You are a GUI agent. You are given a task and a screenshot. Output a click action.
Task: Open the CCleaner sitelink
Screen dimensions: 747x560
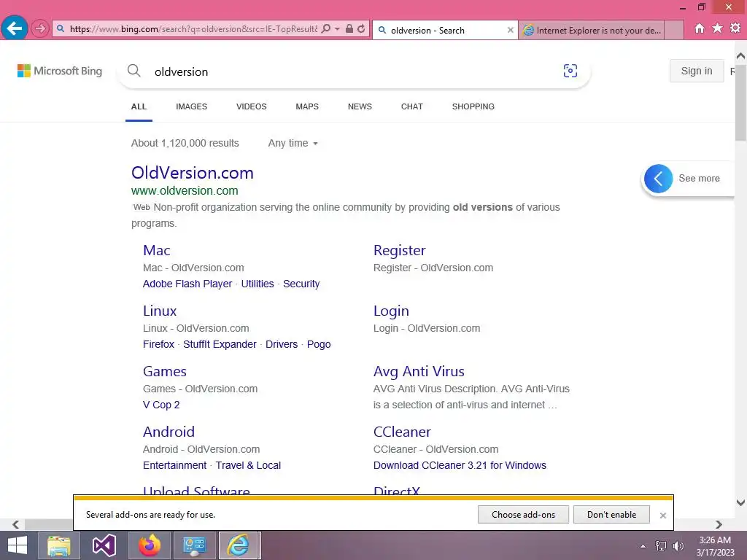[x=402, y=432]
